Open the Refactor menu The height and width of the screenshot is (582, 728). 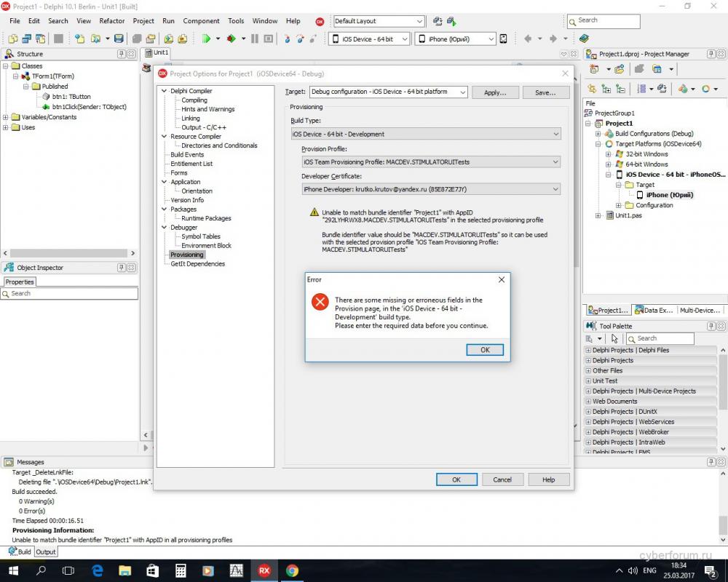tap(112, 21)
